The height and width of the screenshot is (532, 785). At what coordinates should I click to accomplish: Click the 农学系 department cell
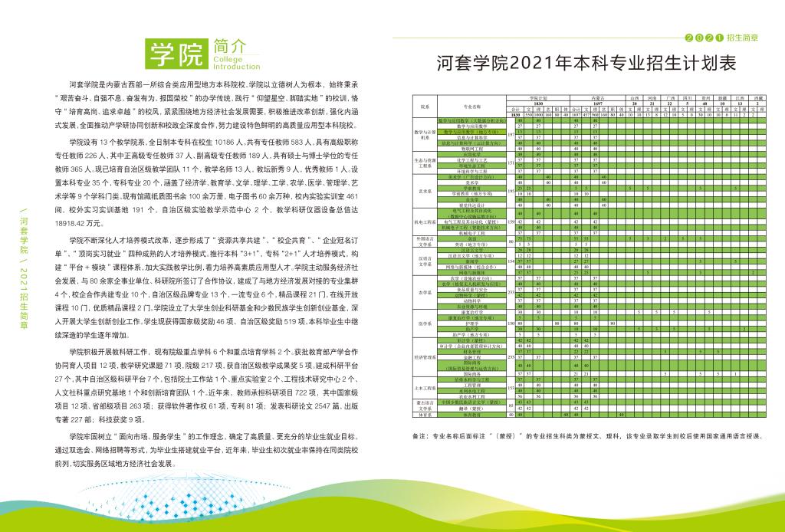click(425, 292)
